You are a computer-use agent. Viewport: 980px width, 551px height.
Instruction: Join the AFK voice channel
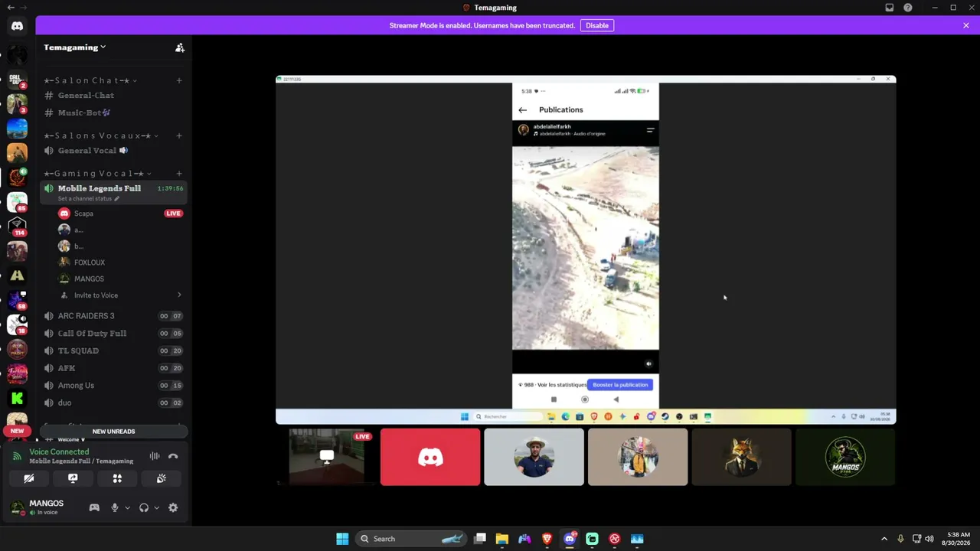point(113,368)
